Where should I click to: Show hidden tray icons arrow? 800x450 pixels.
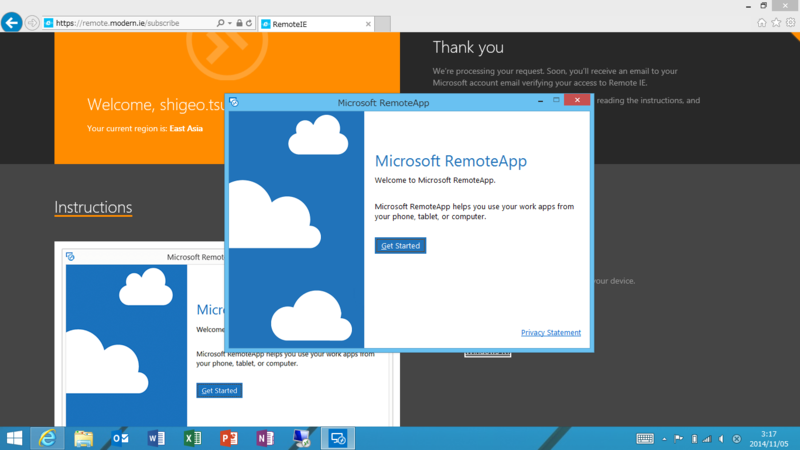pyautogui.click(x=664, y=439)
